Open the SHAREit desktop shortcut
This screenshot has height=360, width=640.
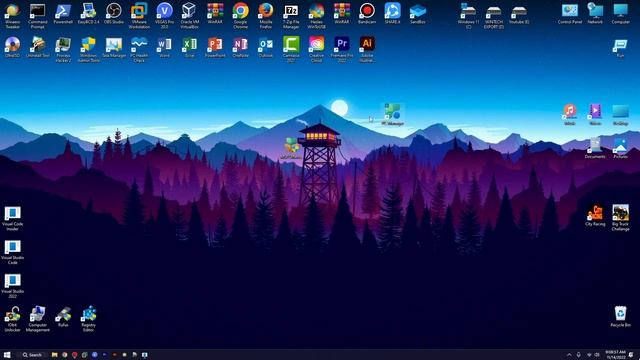click(x=392, y=13)
